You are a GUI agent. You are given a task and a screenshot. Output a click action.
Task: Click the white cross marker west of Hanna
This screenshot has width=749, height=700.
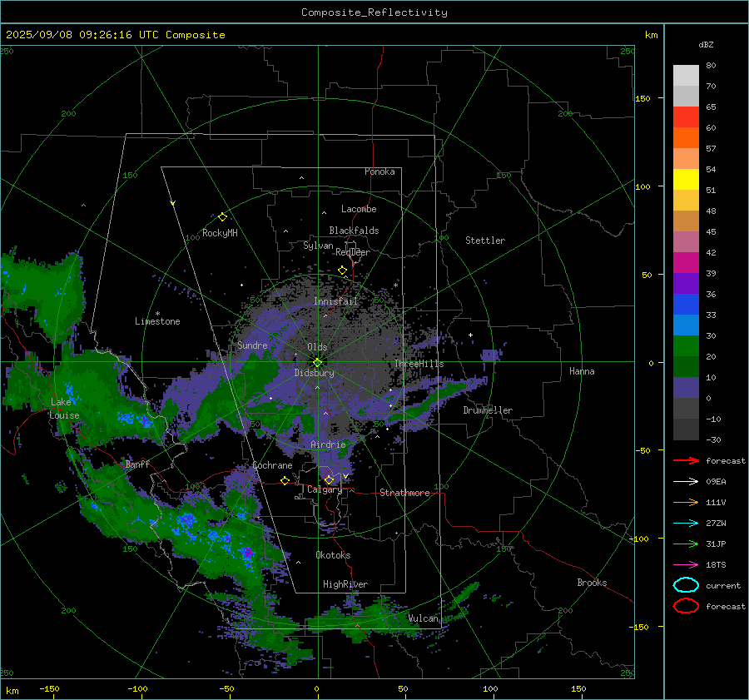(470, 335)
